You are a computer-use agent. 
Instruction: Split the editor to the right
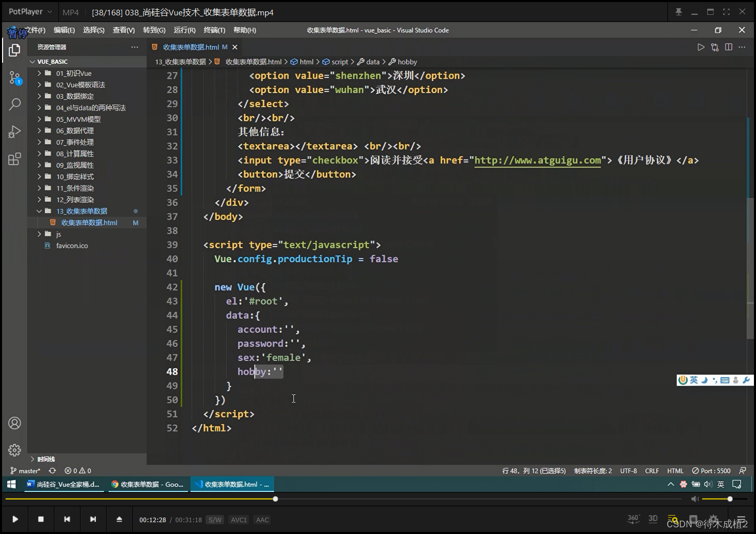[x=728, y=47]
